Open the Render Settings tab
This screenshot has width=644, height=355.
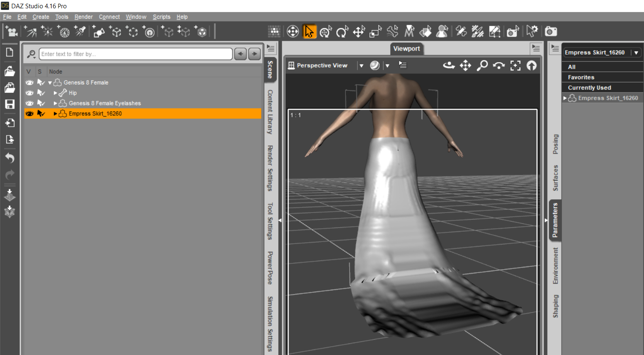[x=270, y=168]
